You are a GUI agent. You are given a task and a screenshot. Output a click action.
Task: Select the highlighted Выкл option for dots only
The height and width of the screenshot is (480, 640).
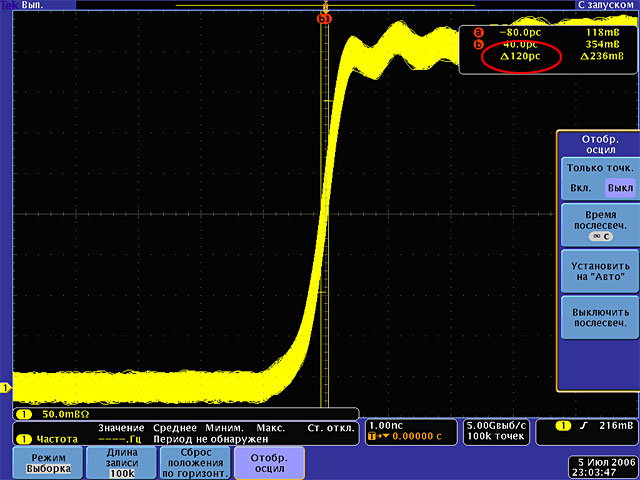click(x=620, y=189)
